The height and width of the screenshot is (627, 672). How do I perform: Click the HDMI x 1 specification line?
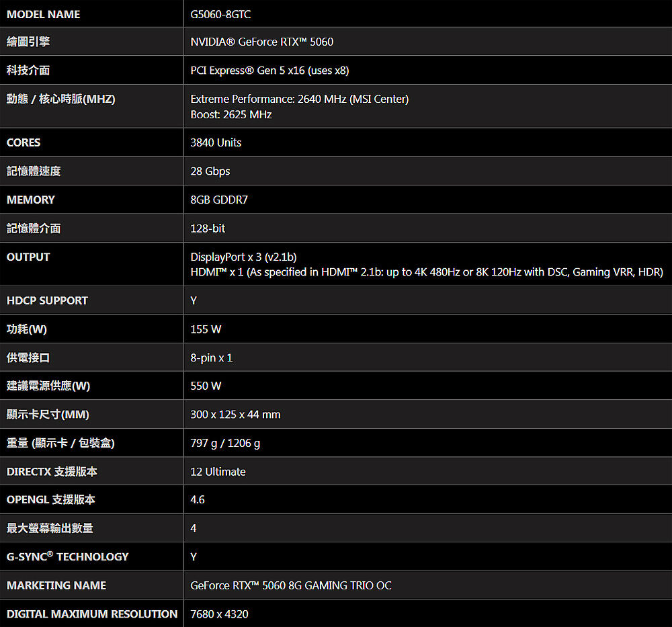427,272
